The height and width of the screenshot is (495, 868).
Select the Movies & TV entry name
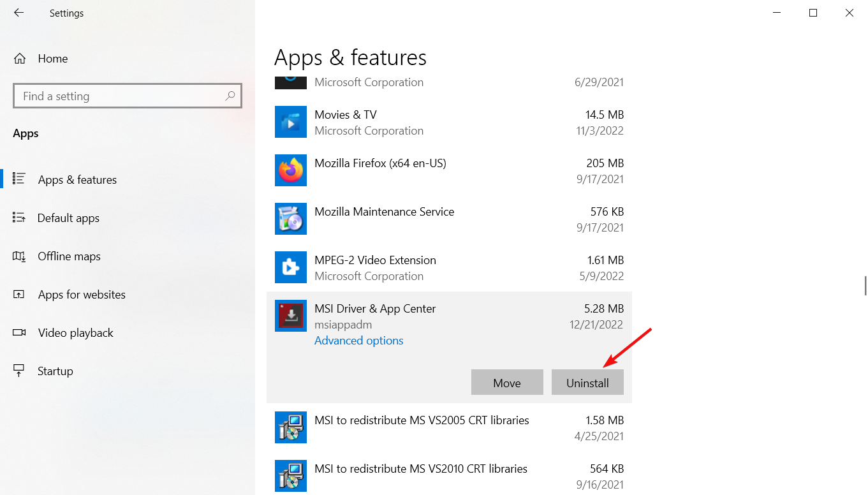tap(346, 115)
